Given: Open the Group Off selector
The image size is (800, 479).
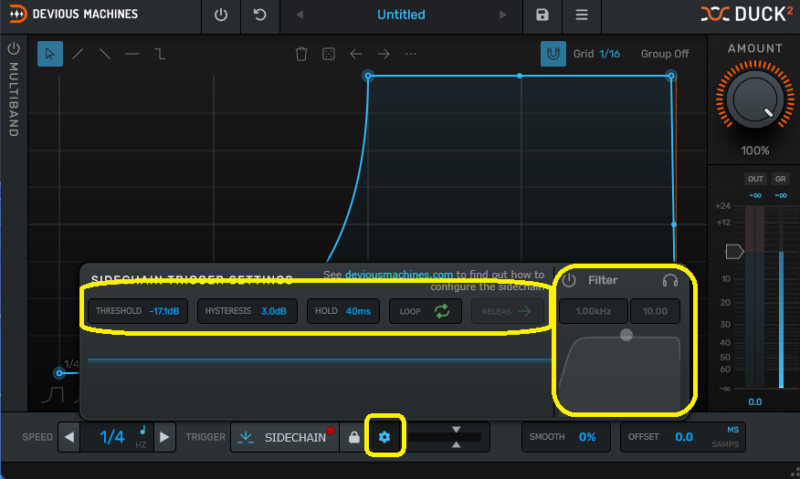Looking at the screenshot, I should [665, 54].
